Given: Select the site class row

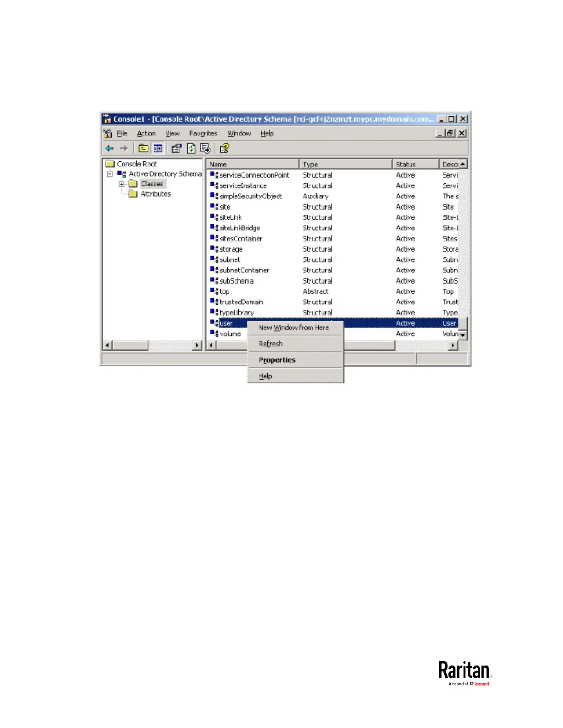Looking at the screenshot, I should (334, 207).
